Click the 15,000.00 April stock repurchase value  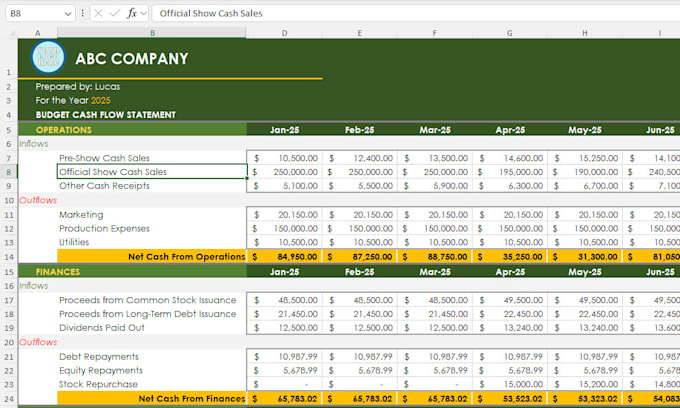[523, 385]
